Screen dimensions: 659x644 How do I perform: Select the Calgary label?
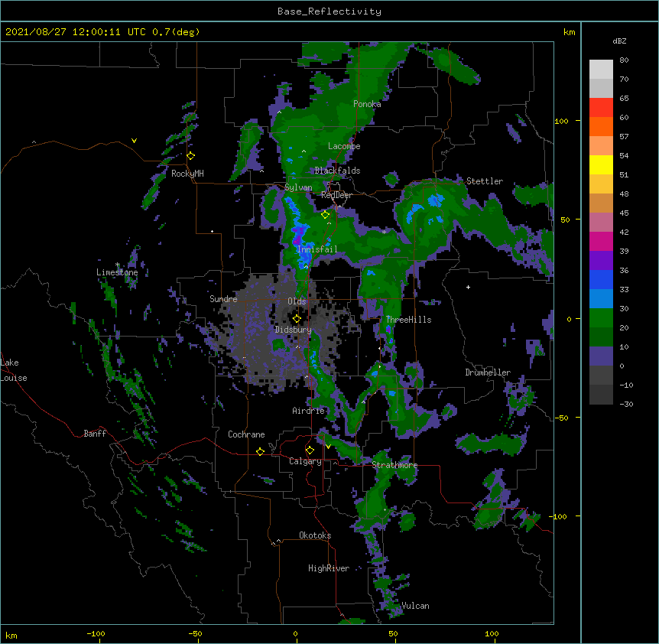305,461
